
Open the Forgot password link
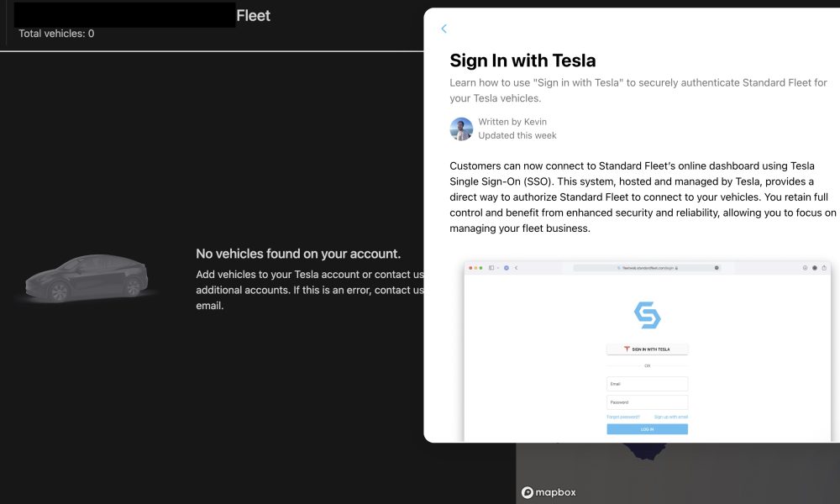(623, 417)
